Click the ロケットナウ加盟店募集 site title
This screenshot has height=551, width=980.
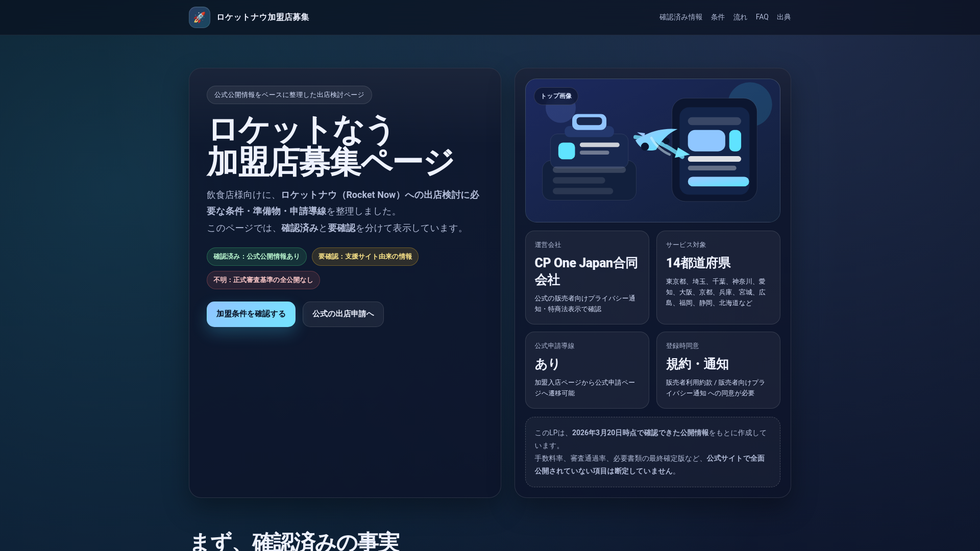click(262, 17)
